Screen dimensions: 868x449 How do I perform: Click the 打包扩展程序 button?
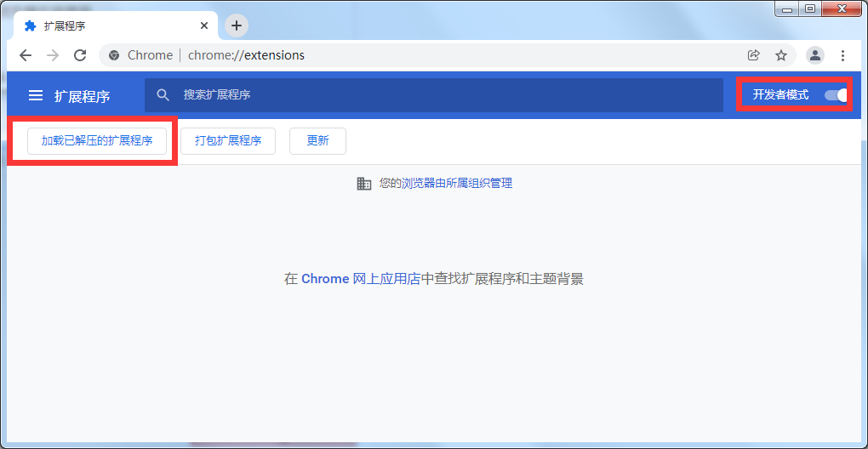pos(228,141)
